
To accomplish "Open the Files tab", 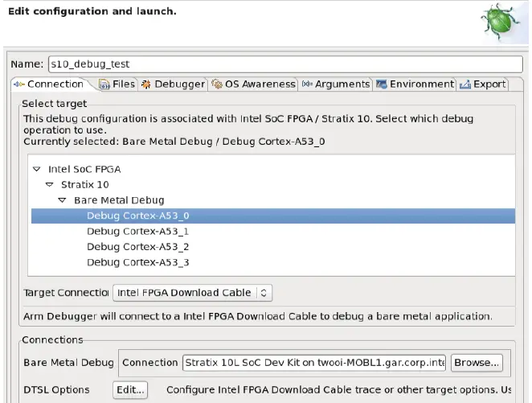I will [117, 84].
